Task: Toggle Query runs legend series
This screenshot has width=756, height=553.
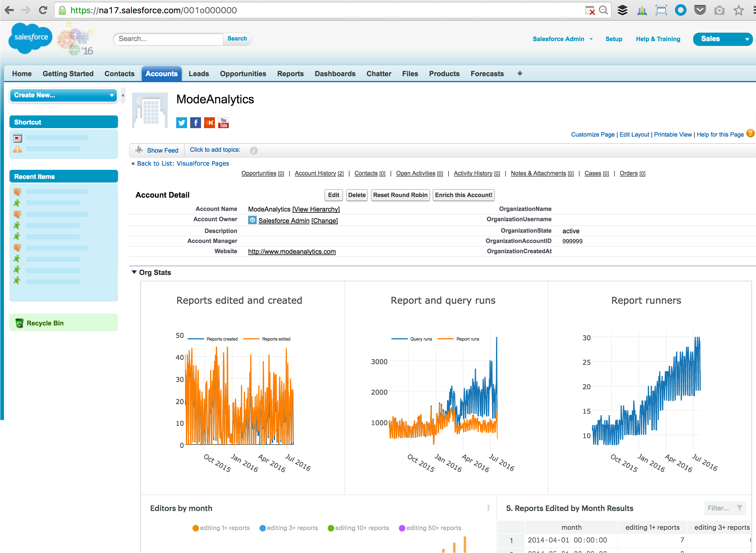Action: (412, 339)
